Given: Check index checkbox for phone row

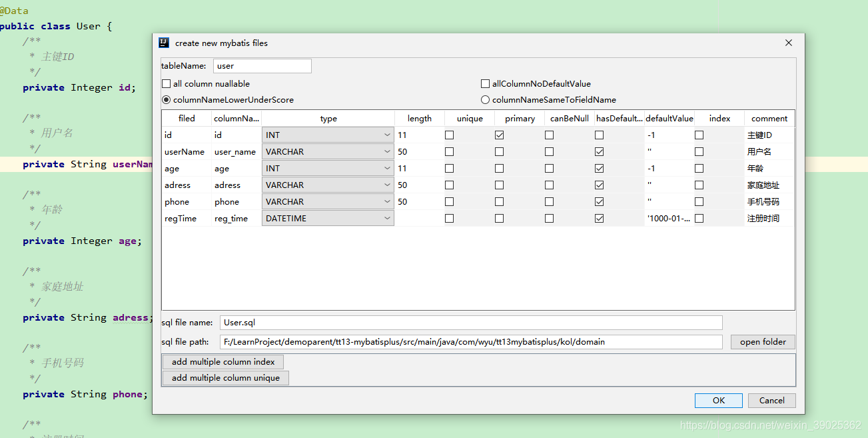Looking at the screenshot, I should point(699,202).
